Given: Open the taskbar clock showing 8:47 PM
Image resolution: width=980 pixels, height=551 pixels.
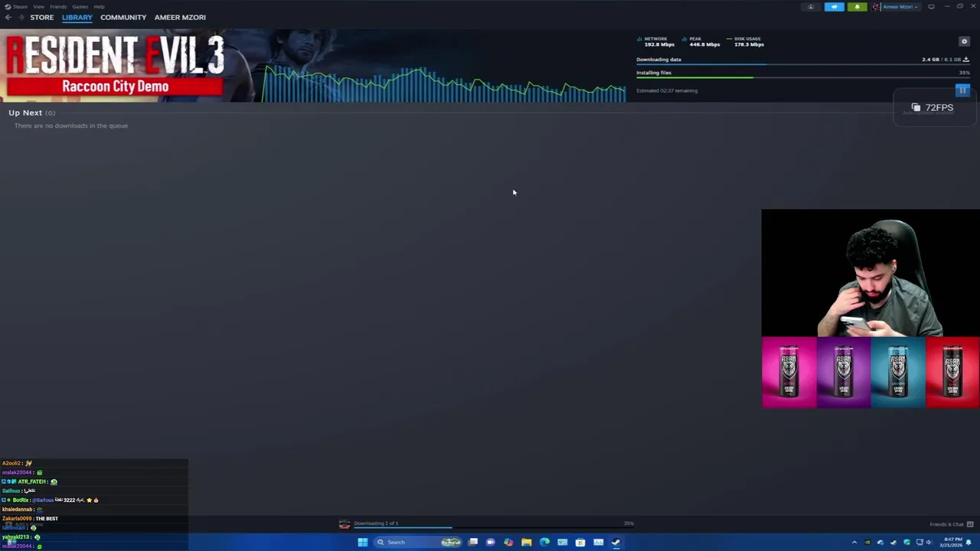Looking at the screenshot, I should pyautogui.click(x=949, y=543).
